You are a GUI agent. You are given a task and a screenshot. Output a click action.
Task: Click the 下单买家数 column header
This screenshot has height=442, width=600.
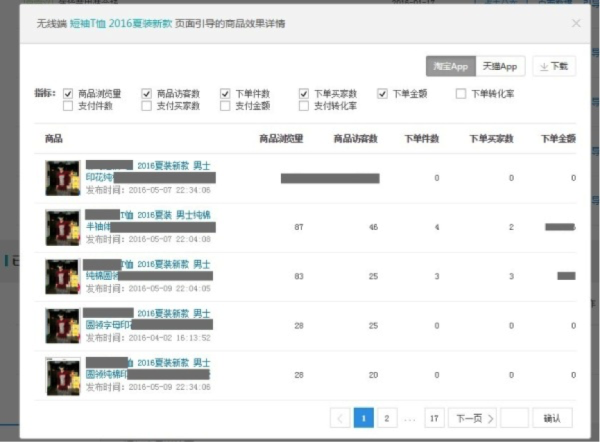[x=491, y=139]
